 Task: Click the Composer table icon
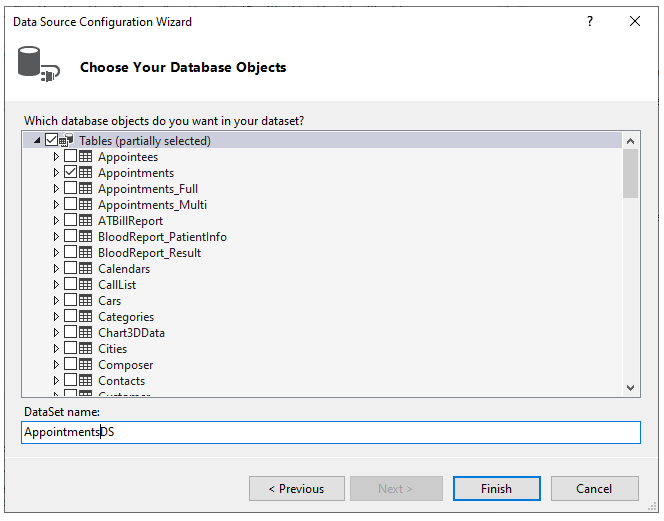point(86,365)
